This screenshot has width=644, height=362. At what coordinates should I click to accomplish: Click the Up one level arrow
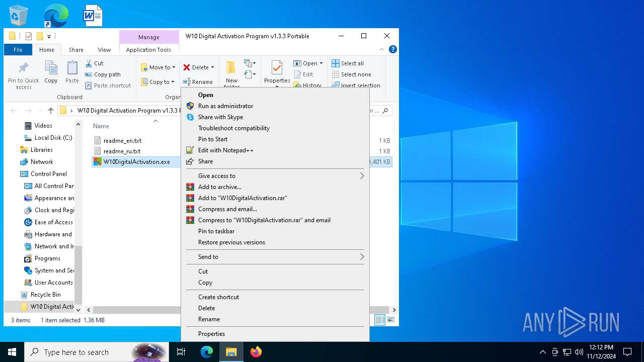click(x=51, y=111)
